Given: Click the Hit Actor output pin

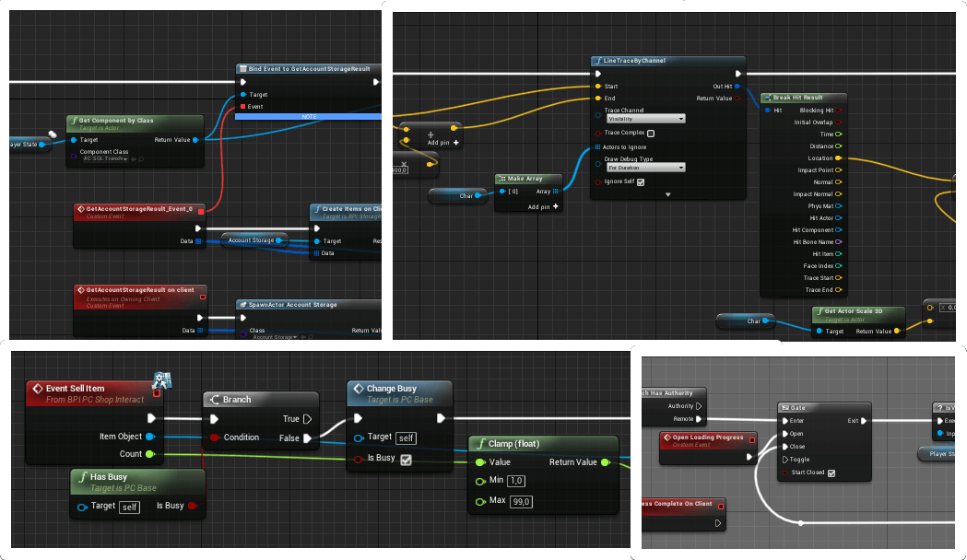Looking at the screenshot, I should pos(838,218).
